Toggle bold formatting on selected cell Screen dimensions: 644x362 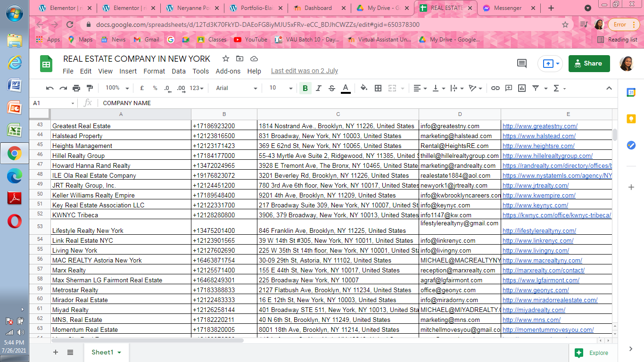(x=305, y=88)
